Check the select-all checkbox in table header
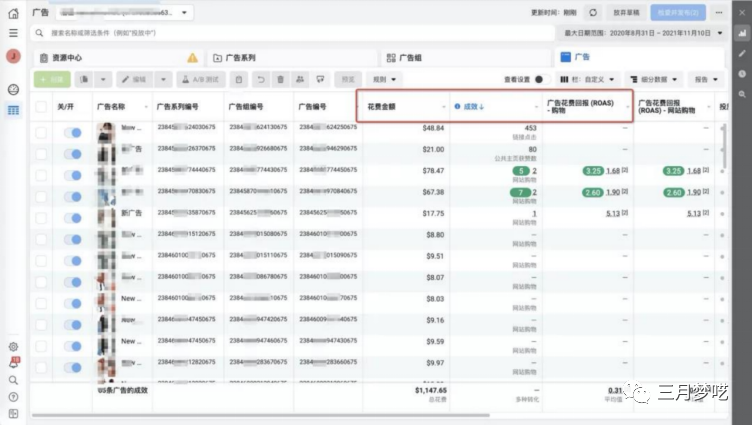This screenshot has width=753, height=425. tap(41, 106)
